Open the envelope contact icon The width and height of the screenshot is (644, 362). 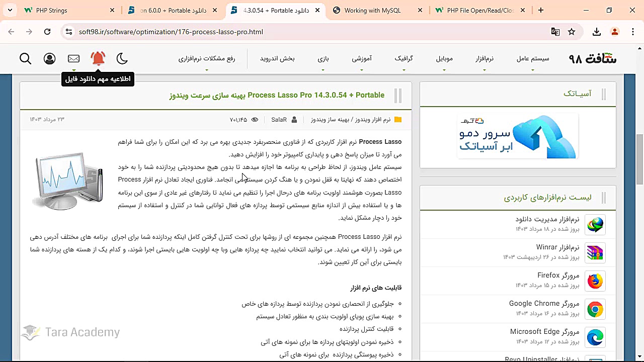[x=73, y=59]
